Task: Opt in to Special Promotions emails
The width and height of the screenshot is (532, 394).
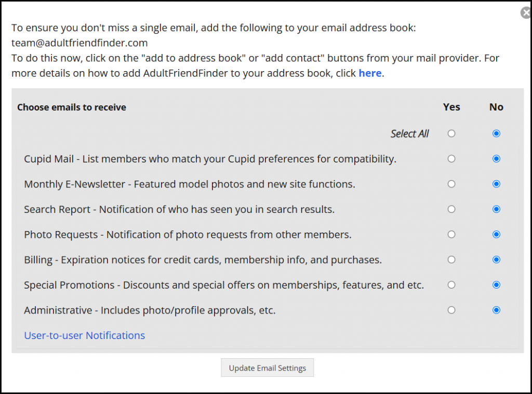Action: point(451,285)
